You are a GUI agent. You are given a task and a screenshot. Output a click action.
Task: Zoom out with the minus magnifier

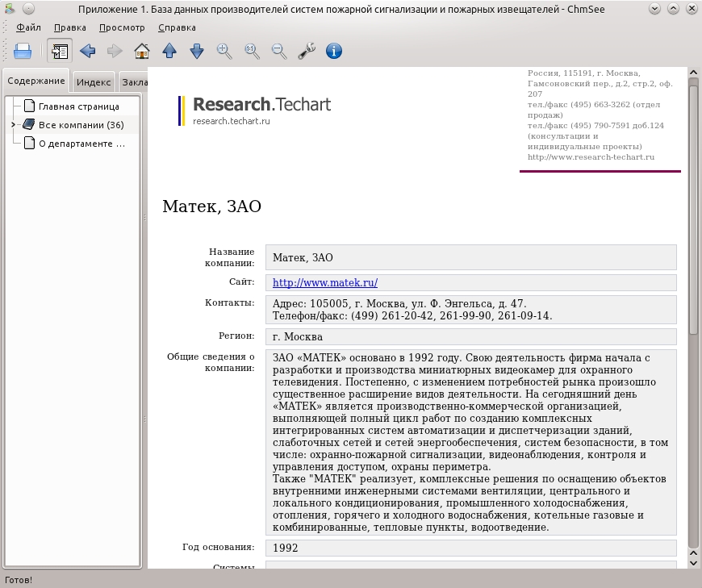click(279, 51)
